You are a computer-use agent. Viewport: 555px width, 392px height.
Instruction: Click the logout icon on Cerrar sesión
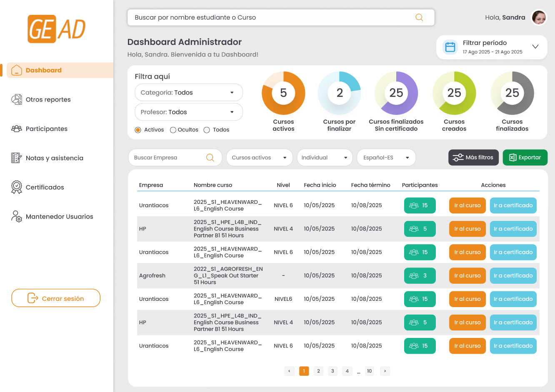(33, 298)
